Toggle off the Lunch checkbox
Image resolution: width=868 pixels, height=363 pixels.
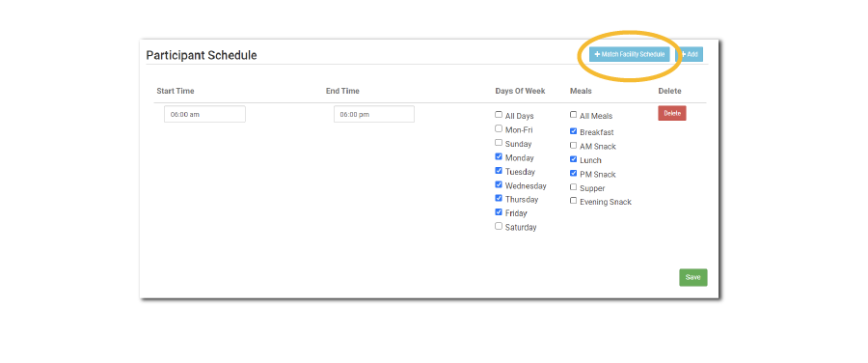pyautogui.click(x=574, y=159)
